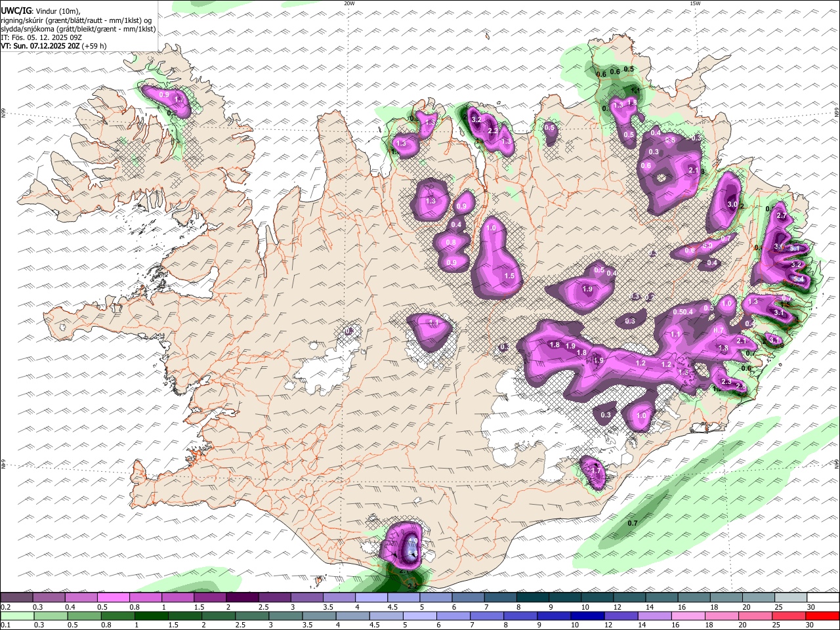Click the UWC/IG title text
Viewport: 840px width, 630px height.
[x=16, y=11]
